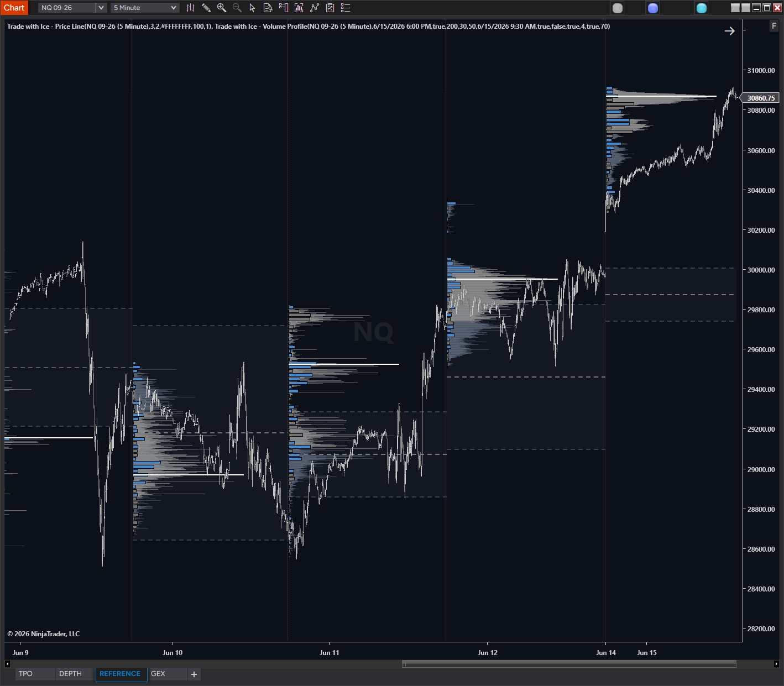Click the Jun 14 date label
The height and width of the screenshot is (686, 784).
point(606,653)
